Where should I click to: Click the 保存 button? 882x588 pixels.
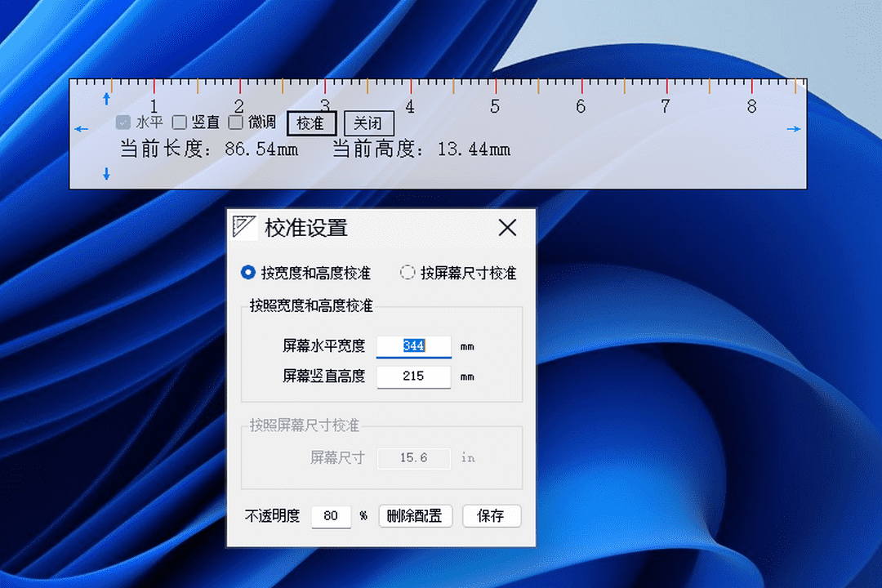(492, 516)
